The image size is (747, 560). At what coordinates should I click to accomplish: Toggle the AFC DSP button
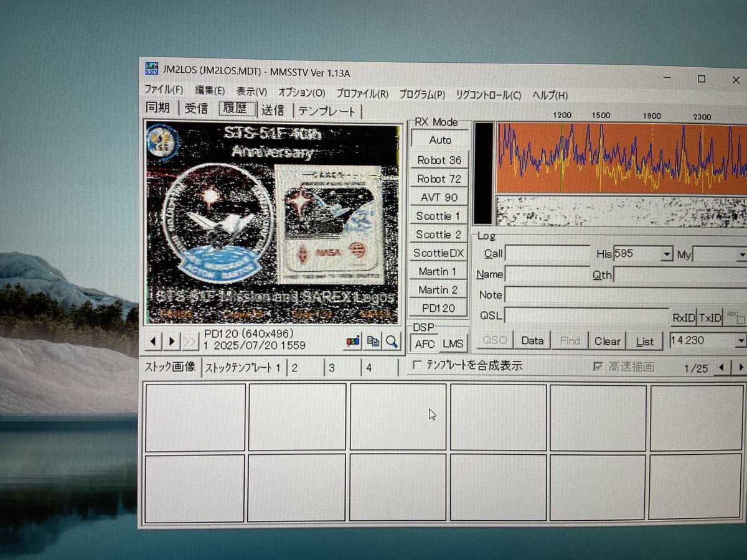click(425, 343)
